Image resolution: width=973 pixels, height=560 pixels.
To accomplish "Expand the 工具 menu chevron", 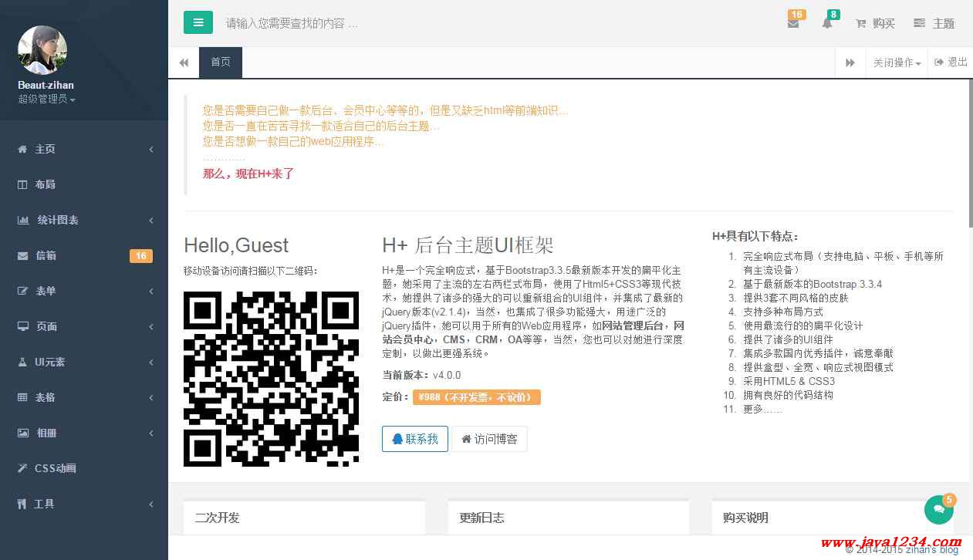I will [x=151, y=504].
